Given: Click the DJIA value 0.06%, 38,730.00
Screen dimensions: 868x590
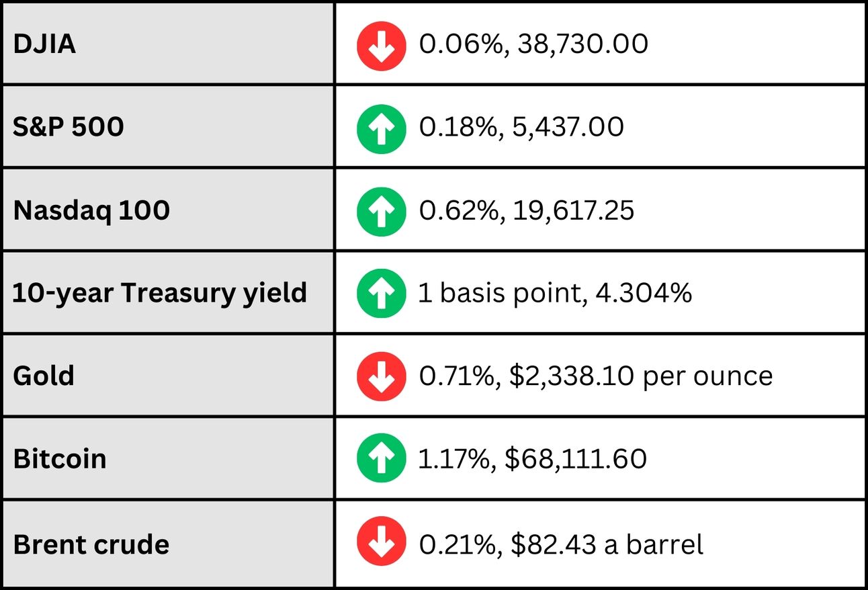Looking at the screenshot, I should [x=533, y=45].
